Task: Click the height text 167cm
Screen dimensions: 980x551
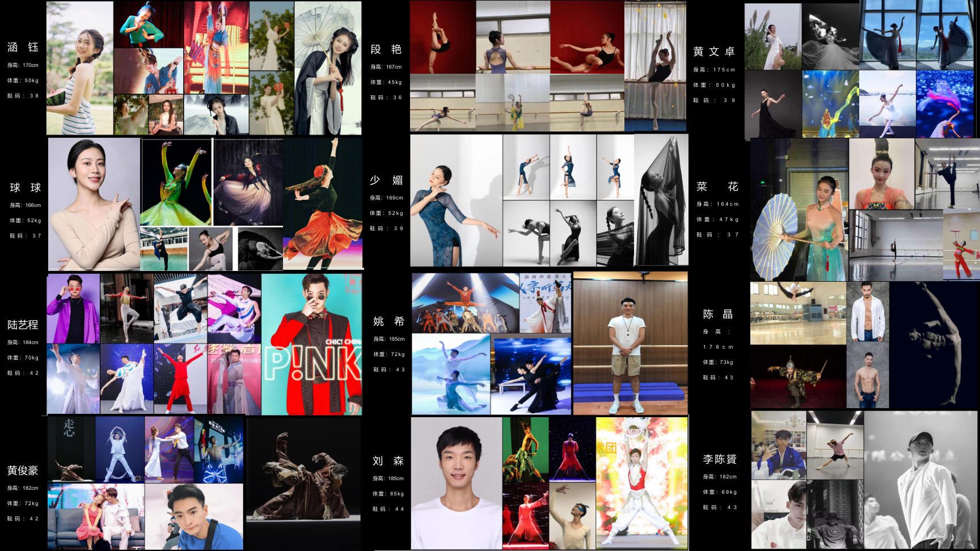Action: 394,67
